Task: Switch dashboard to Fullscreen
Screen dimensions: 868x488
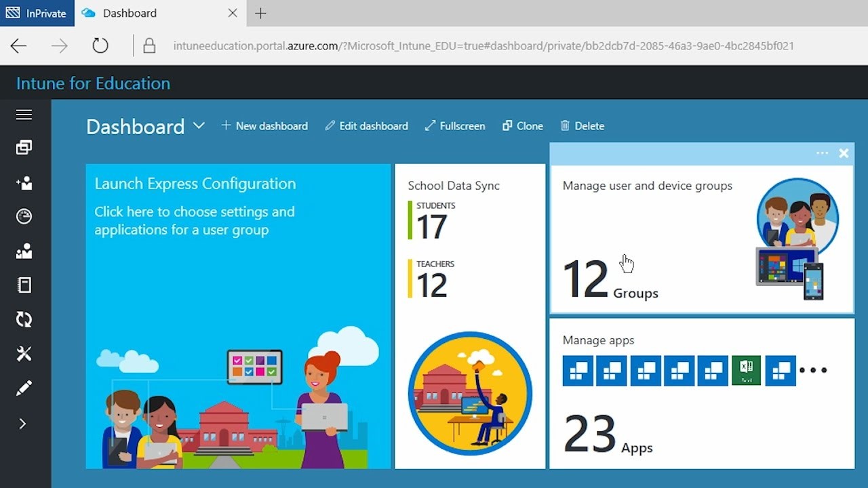Action: (x=455, y=126)
